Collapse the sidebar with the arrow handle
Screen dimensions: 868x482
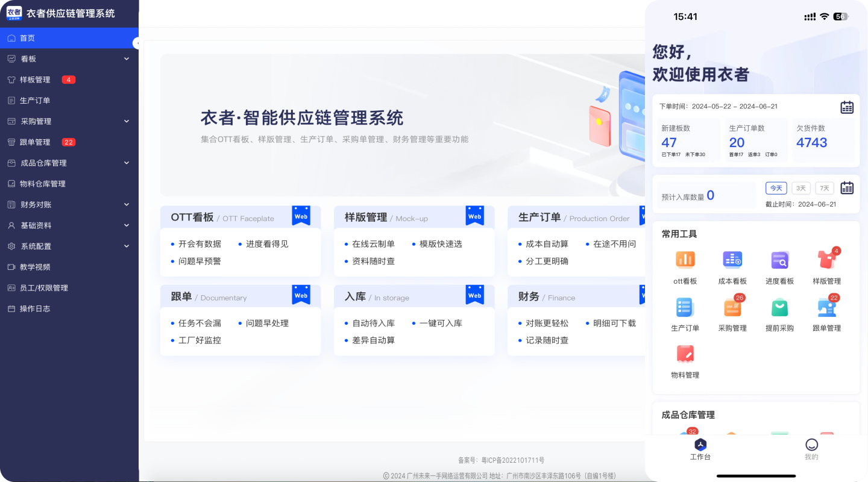click(137, 43)
